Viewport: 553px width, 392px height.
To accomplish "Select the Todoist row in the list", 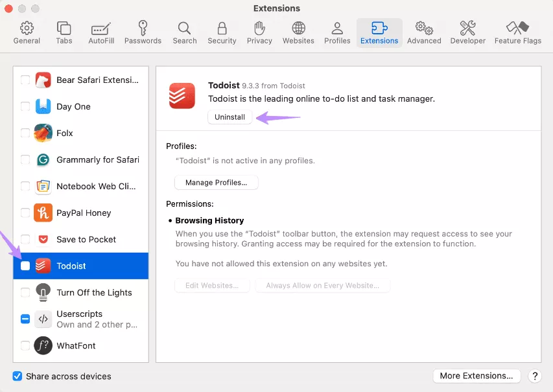I will tap(81, 266).
